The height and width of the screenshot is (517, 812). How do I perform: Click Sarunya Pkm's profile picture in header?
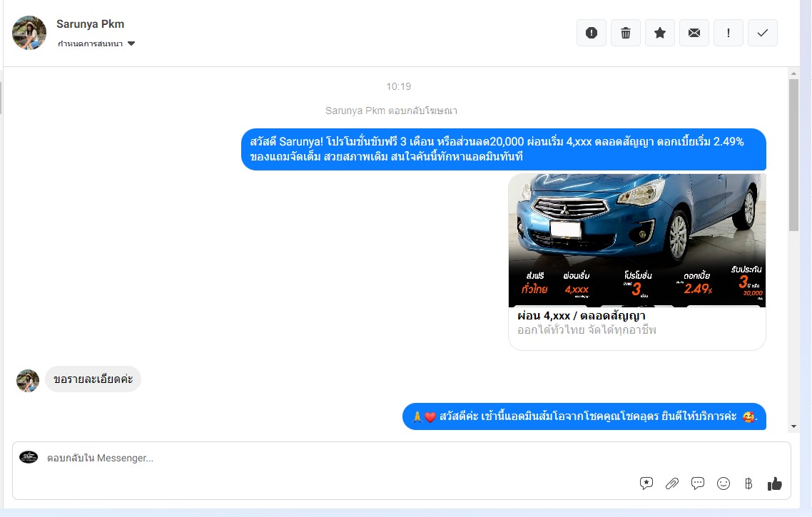[29, 33]
